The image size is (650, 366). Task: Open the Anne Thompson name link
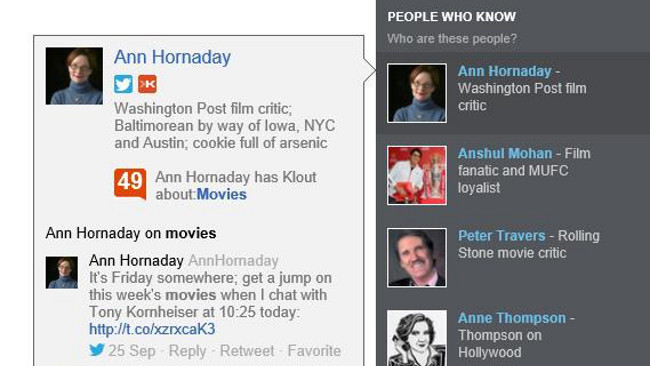tap(512, 318)
